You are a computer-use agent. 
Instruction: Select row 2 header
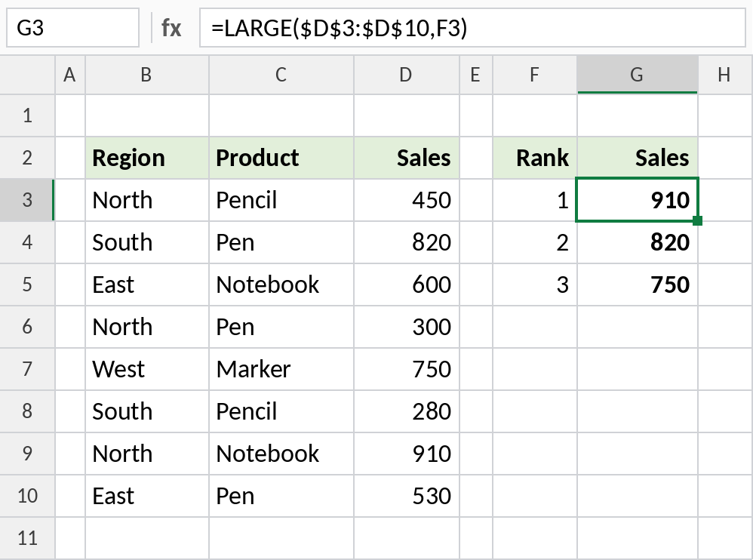coord(27,158)
